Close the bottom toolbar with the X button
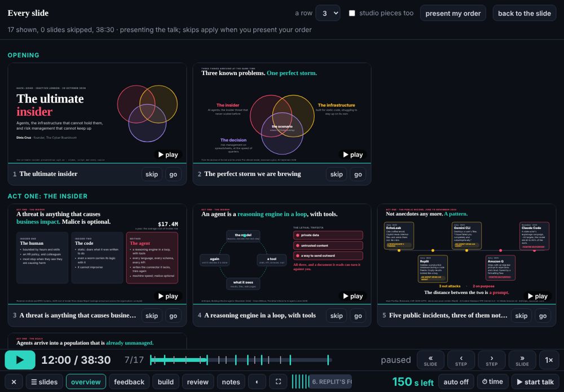Viewport: 564px width, 392px height. click(x=14, y=382)
